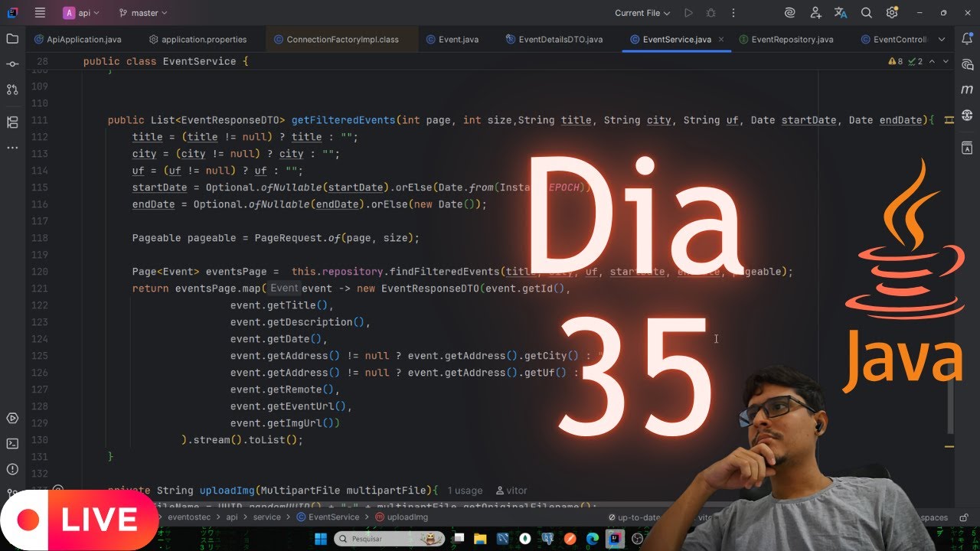This screenshot has width=980, height=551.
Task: Select the EventService.java tab
Action: 677,40
